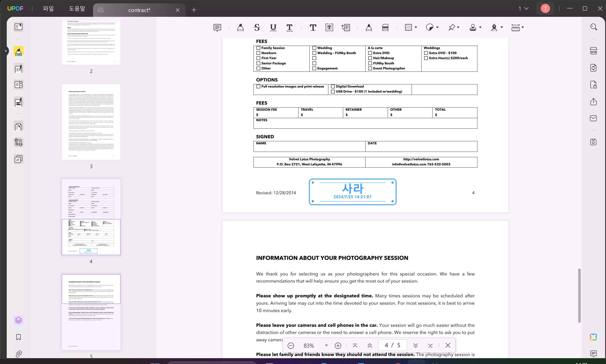The width and height of the screenshot is (606, 364).
Task: Open comments list panel icon at bottom right
Action: coord(594,353)
